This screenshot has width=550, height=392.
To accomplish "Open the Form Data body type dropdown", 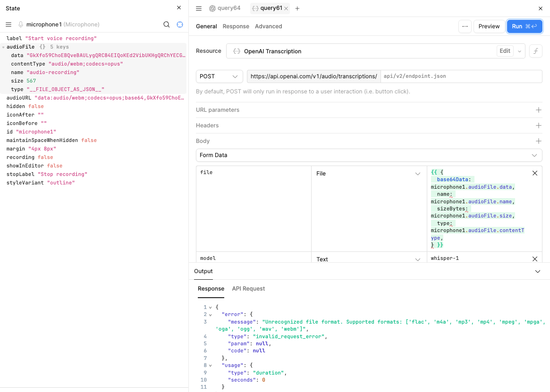I will (369, 155).
